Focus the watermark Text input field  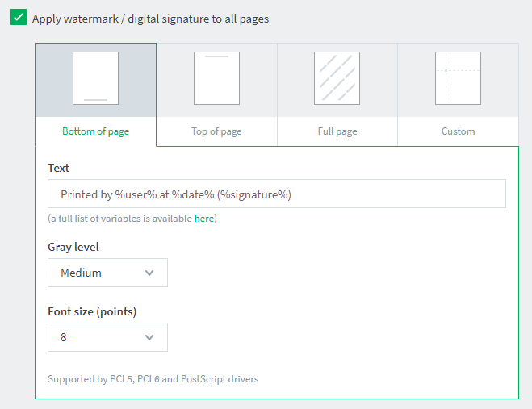(277, 194)
